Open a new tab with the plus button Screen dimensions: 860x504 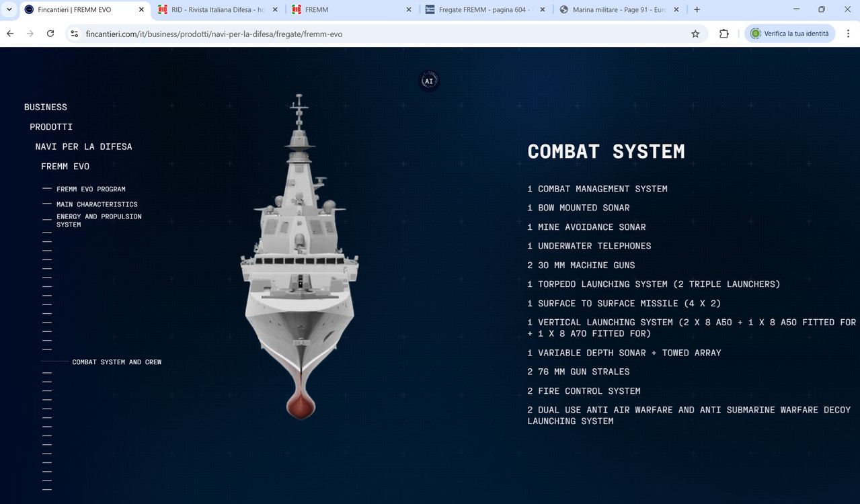click(x=697, y=9)
